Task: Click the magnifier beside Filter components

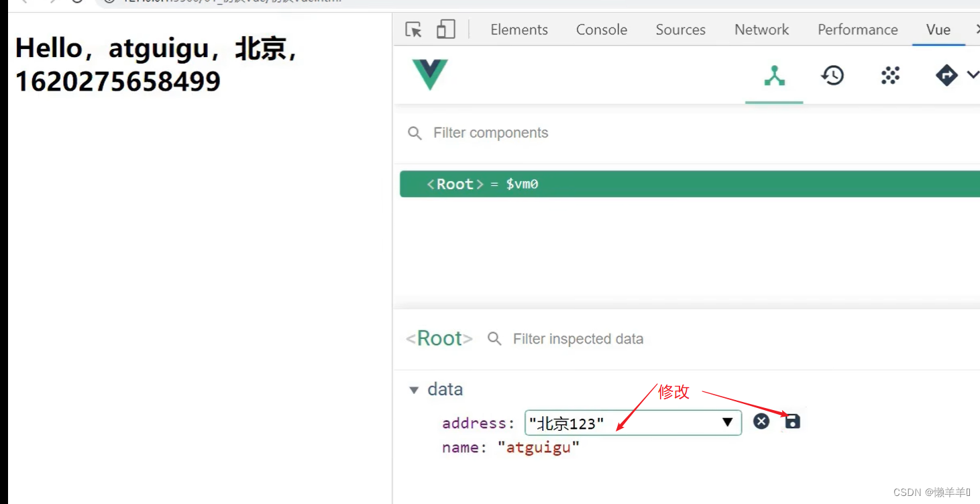Action: (x=415, y=134)
